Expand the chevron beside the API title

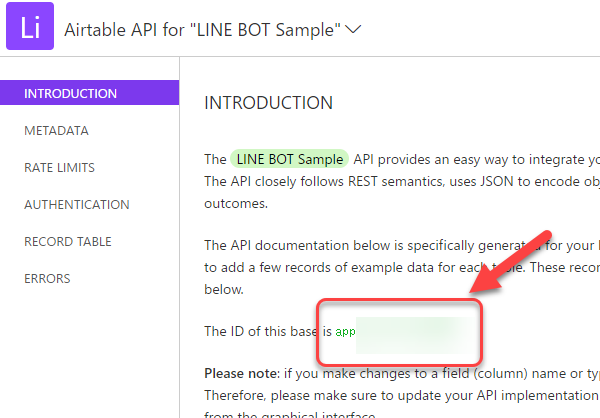352,29
